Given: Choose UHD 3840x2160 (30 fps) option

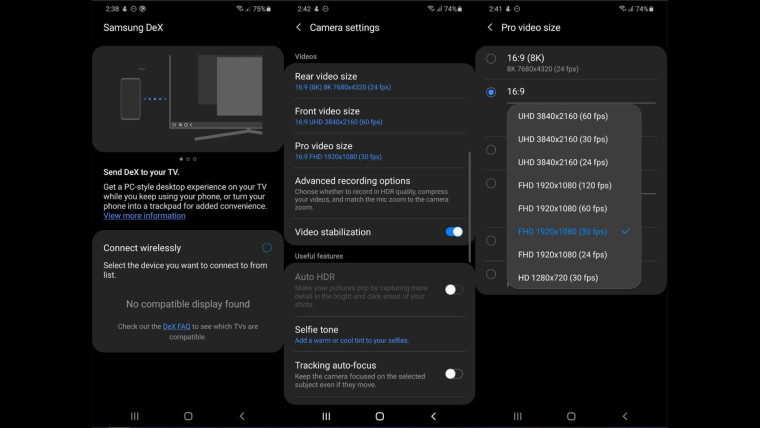Looking at the screenshot, I should click(574, 139).
